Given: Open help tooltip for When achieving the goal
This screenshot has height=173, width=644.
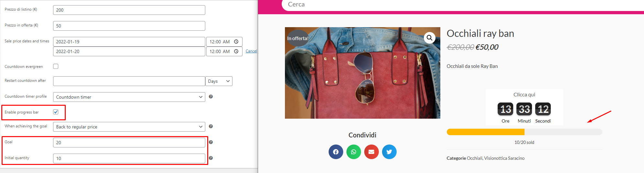Looking at the screenshot, I should pos(211,126).
